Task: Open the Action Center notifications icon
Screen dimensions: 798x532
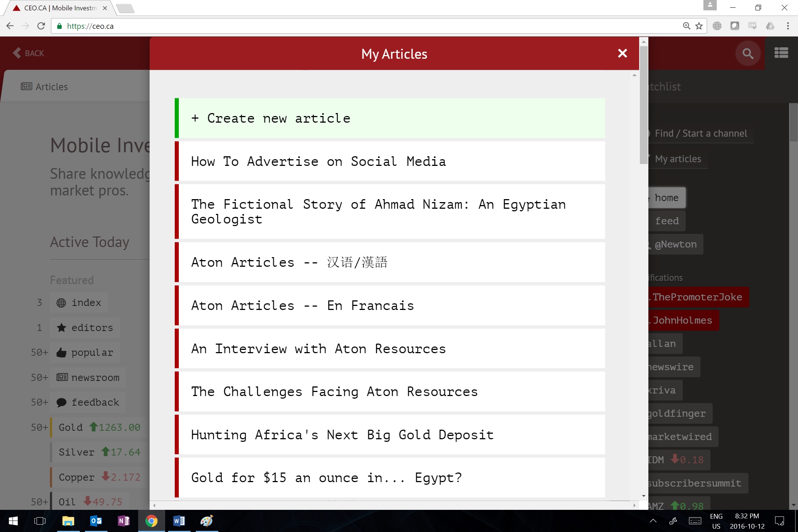Action: pyautogui.click(x=780, y=521)
